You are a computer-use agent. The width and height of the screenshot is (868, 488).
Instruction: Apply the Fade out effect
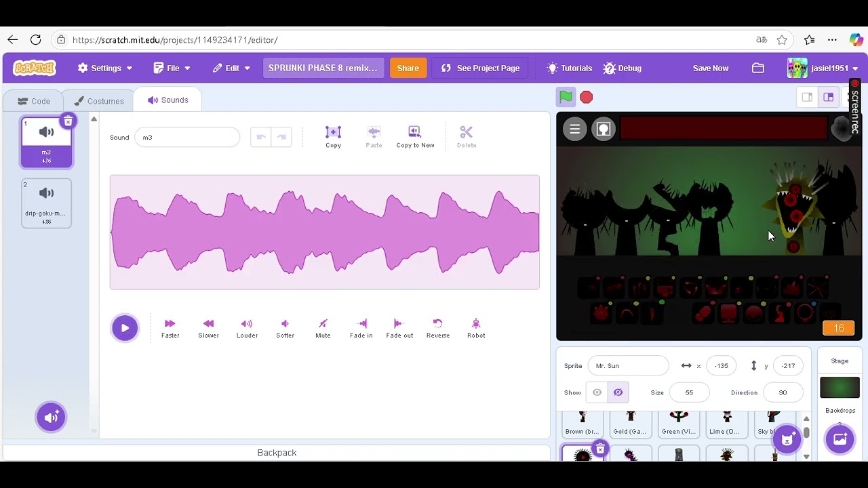(x=399, y=329)
